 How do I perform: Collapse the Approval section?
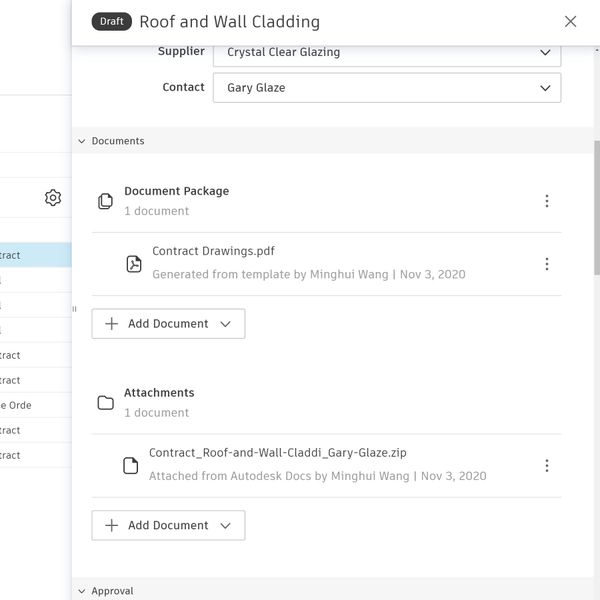pos(82,591)
